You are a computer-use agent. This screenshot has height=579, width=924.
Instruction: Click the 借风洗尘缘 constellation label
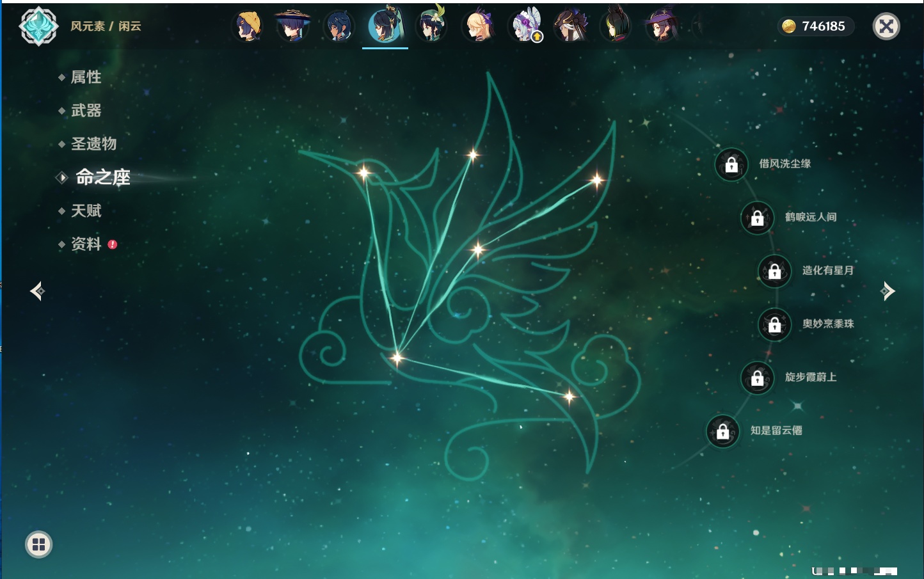point(785,164)
